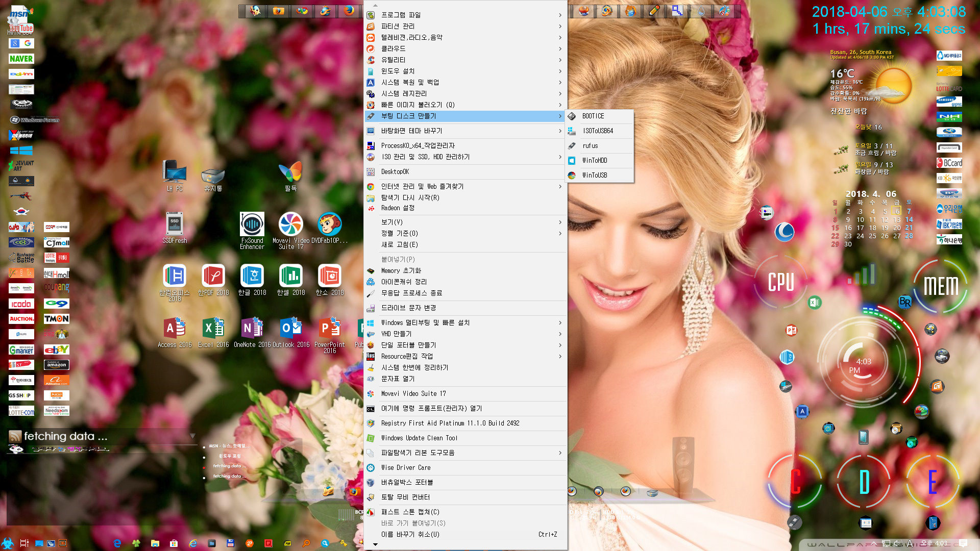Open the AUCTION shortcut icon
This screenshot has height=551, width=980.
point(21,319)
